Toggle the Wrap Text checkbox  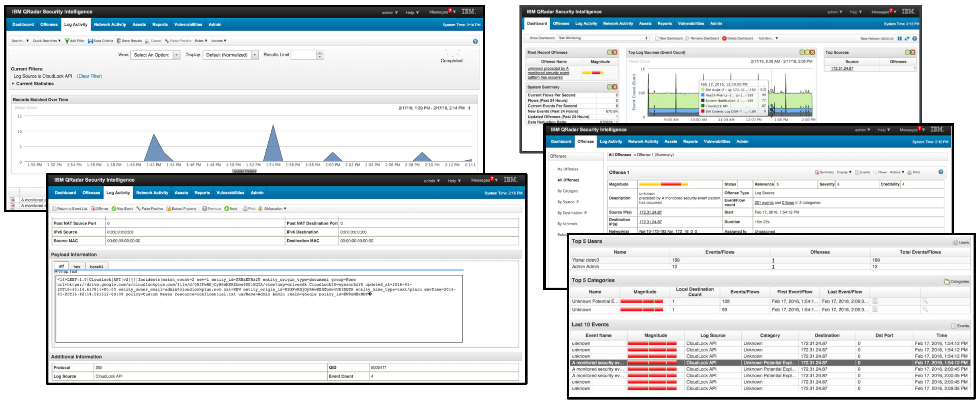[57, 271]
